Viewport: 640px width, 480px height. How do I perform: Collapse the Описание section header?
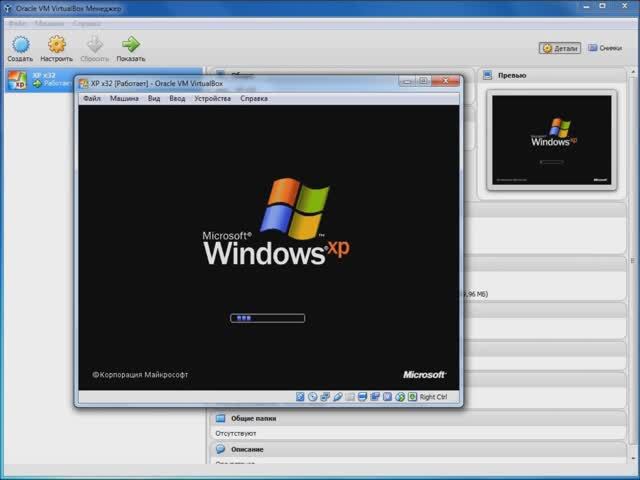418,449
